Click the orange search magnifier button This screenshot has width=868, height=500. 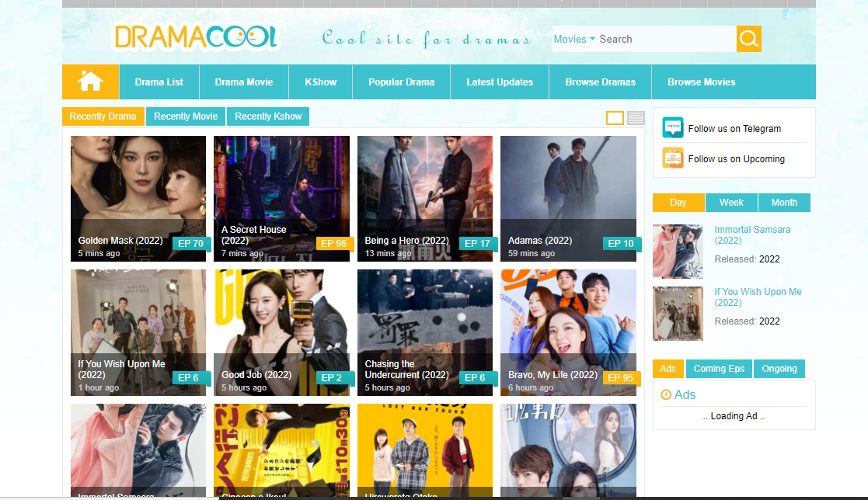click(x=748, y=39)
